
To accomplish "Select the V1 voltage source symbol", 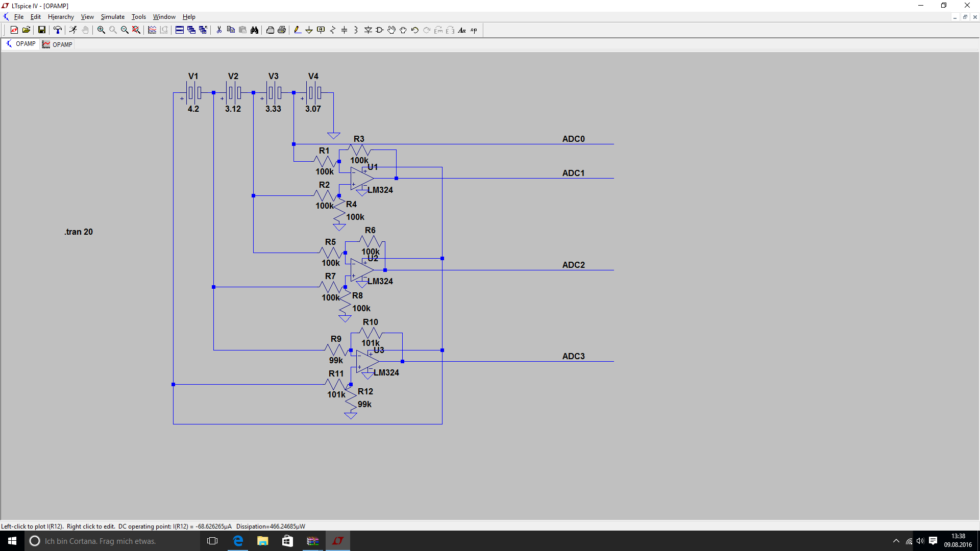I will (193, 93).
